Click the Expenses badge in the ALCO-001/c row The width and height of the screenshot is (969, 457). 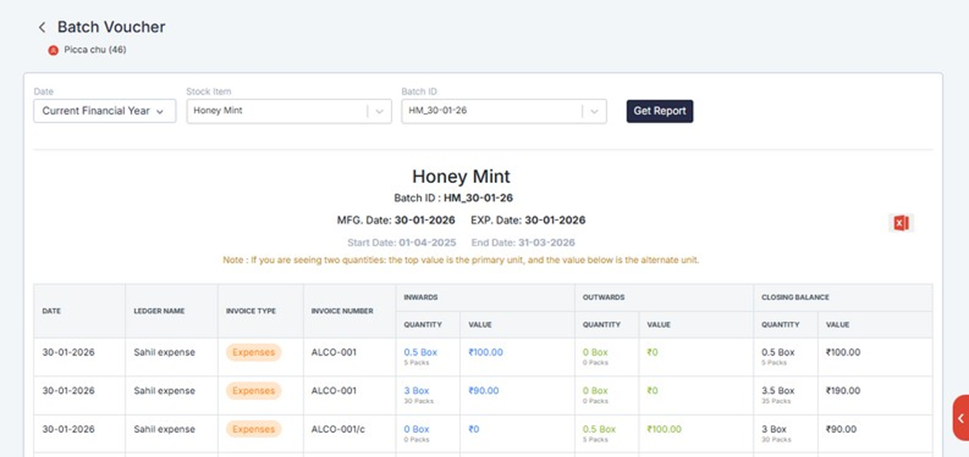pyautogui.click(x=254, y=429)
